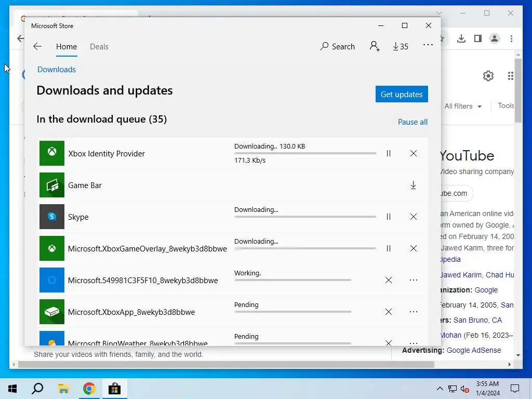The width and height of the screenshot is (532, 399).
Task: Open Google AdSense link in Chrome
Action: pos(474,350)
